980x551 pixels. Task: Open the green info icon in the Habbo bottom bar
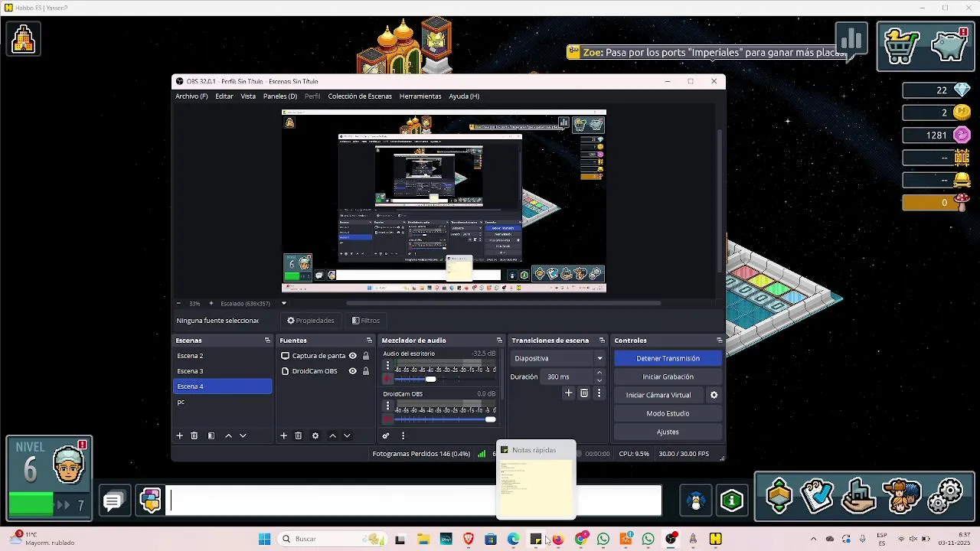pos(732,501)
